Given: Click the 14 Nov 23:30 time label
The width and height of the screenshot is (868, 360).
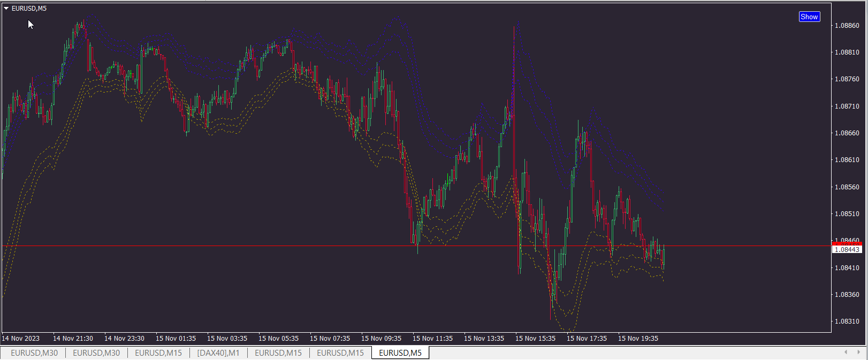Looking at the screenshot, I should tap(124, 339).
